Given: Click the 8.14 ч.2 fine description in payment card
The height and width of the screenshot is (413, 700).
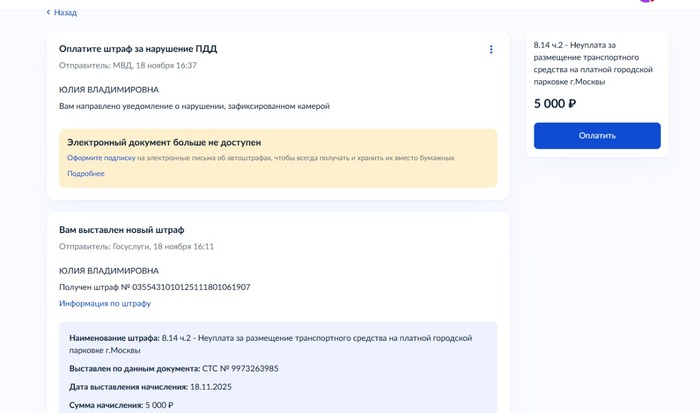Looking at the screenshot, I should (593, 63).
